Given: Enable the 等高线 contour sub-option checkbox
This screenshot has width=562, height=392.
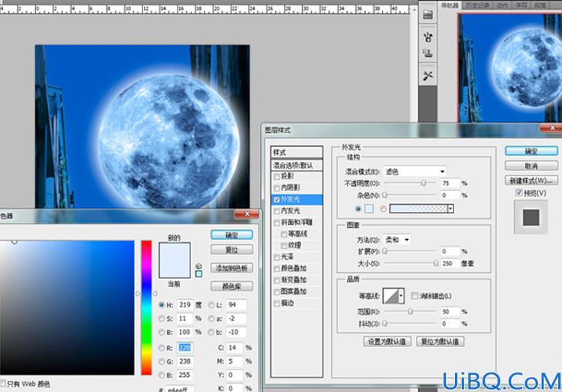Looking at the screenshot, I should [x=284, y=234].
